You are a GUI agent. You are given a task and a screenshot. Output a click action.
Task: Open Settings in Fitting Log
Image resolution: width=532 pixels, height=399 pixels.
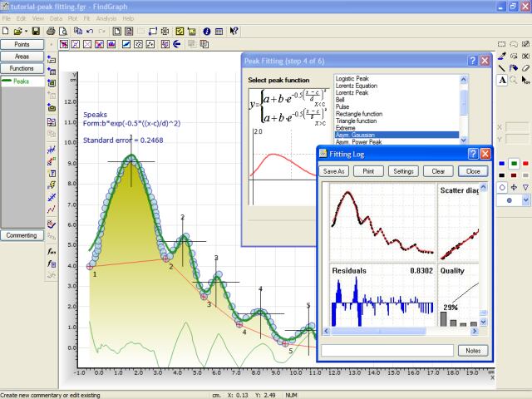[403, 171]
